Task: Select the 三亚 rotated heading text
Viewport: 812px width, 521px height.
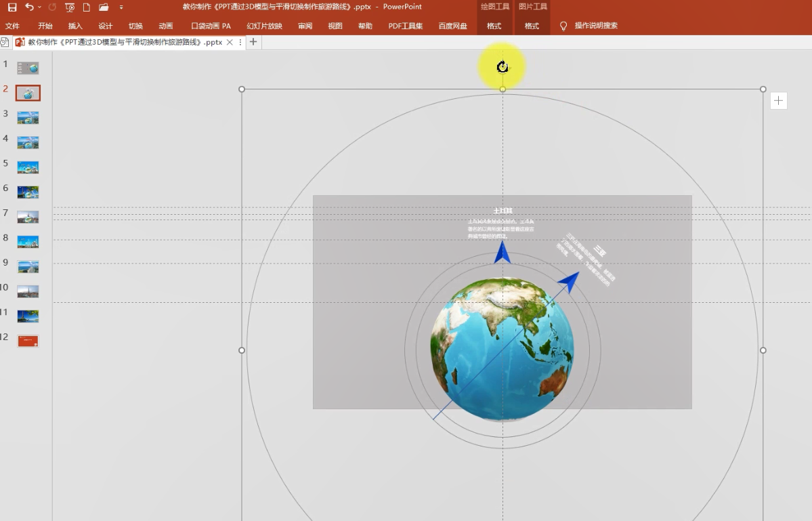Action: [x=599, y=251]
